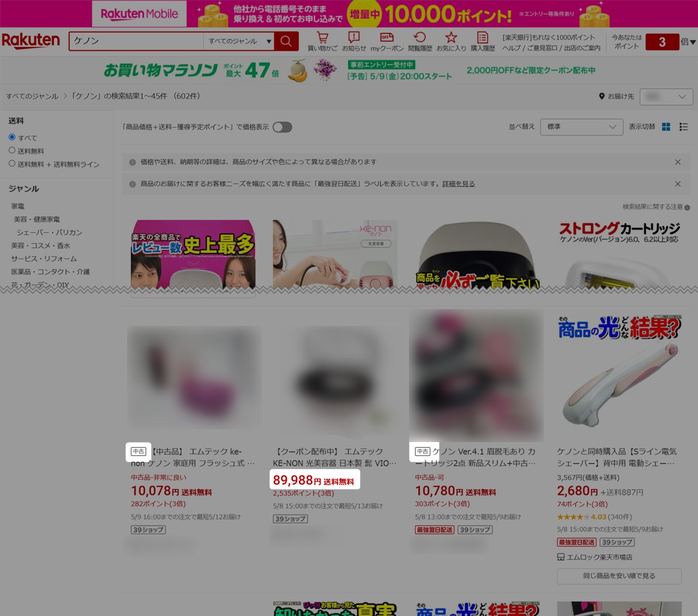Open レビュー数史上最多 product thumbnail
The image size is (698, 616).
[193, 255]
